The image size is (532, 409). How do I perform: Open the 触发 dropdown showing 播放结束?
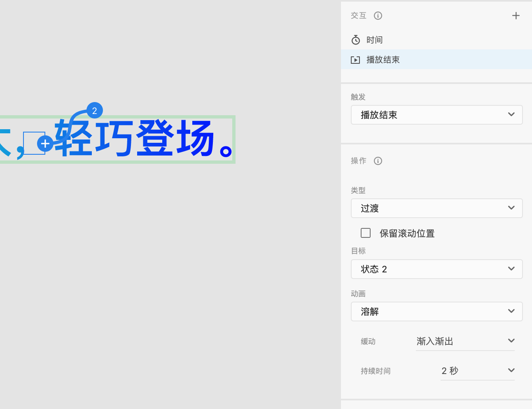pos(436,115)
